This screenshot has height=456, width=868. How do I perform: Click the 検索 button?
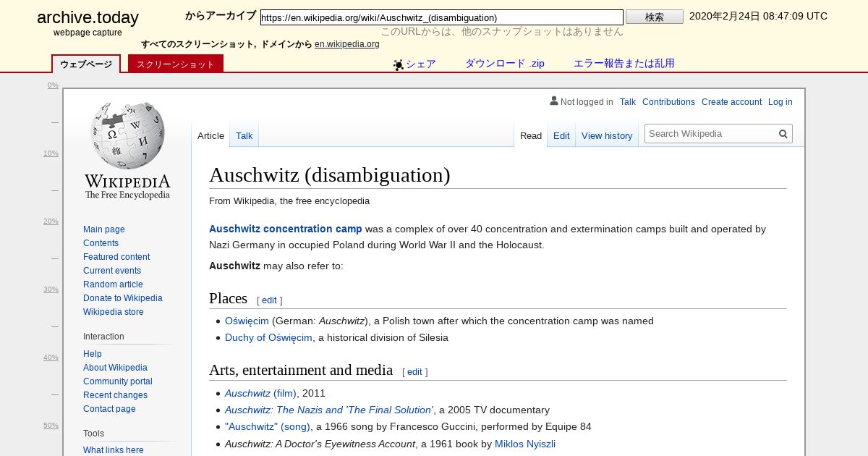pyautogui.click(x=655, y=17)
